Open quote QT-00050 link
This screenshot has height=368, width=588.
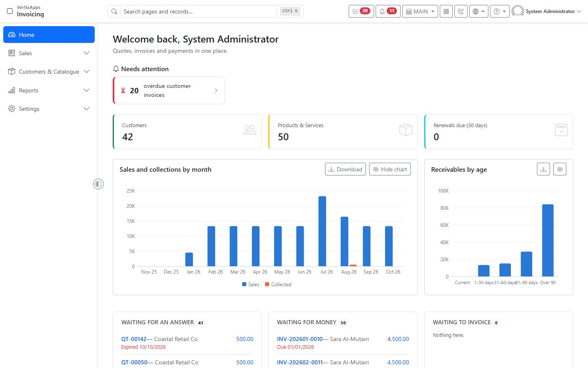point(134,362)
